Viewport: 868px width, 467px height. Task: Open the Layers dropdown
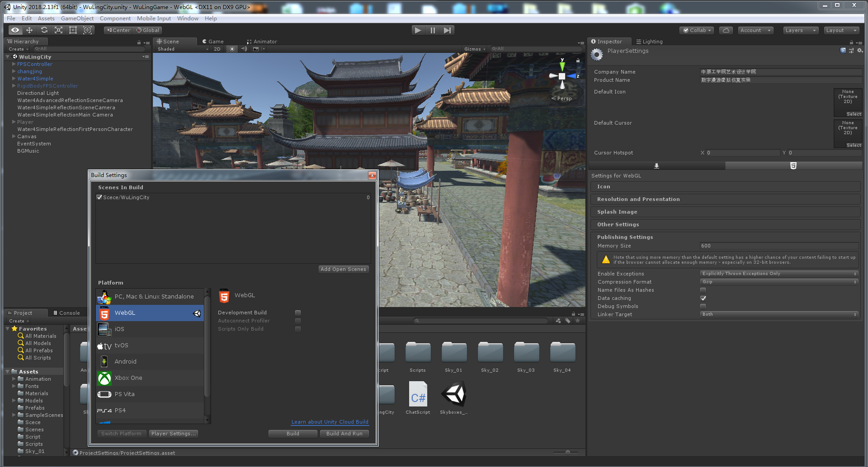point(801,30)
